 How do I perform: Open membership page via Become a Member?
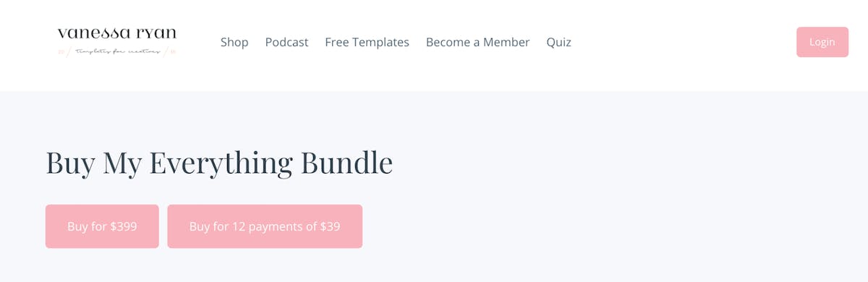(x=477, y=42)
